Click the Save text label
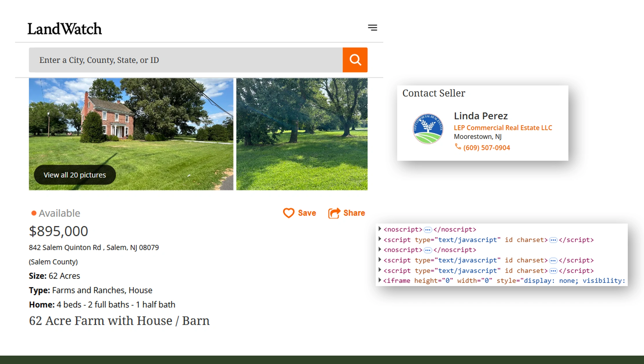 click(307, 213)
